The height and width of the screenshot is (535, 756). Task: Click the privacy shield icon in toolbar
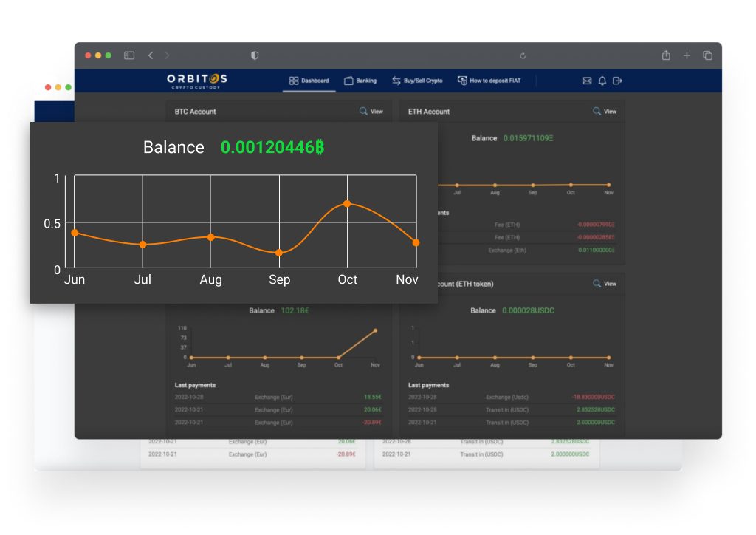coord(255,55)
